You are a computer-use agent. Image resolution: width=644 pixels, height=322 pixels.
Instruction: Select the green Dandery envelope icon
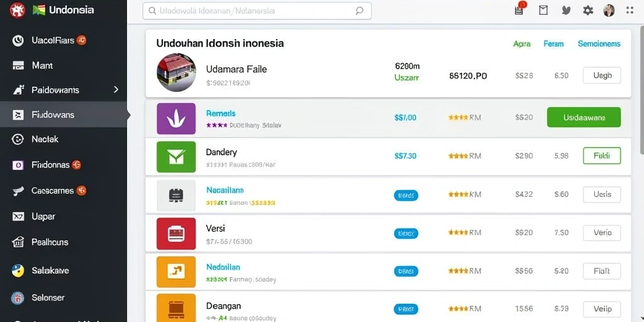(176, 157)
